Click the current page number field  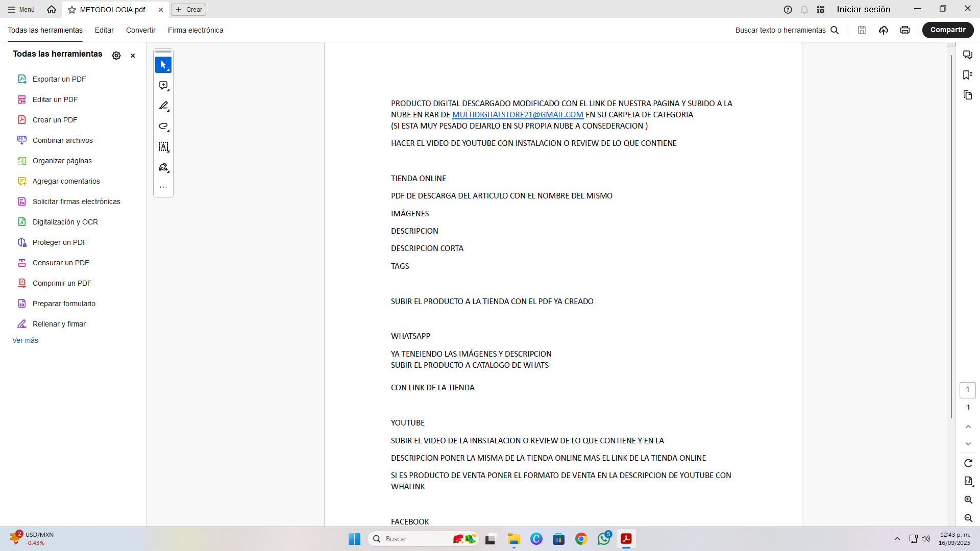click(x=968, y=390)
